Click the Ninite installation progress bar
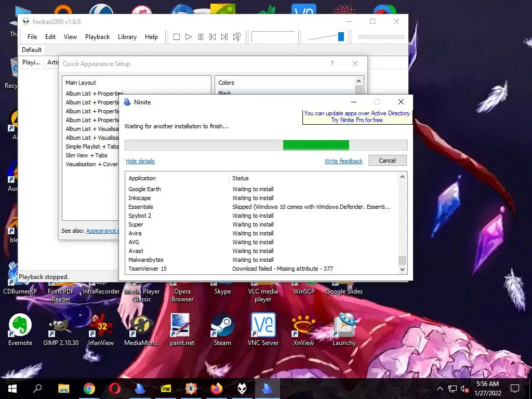Screen dimensions: 532x399 (266, 145)
